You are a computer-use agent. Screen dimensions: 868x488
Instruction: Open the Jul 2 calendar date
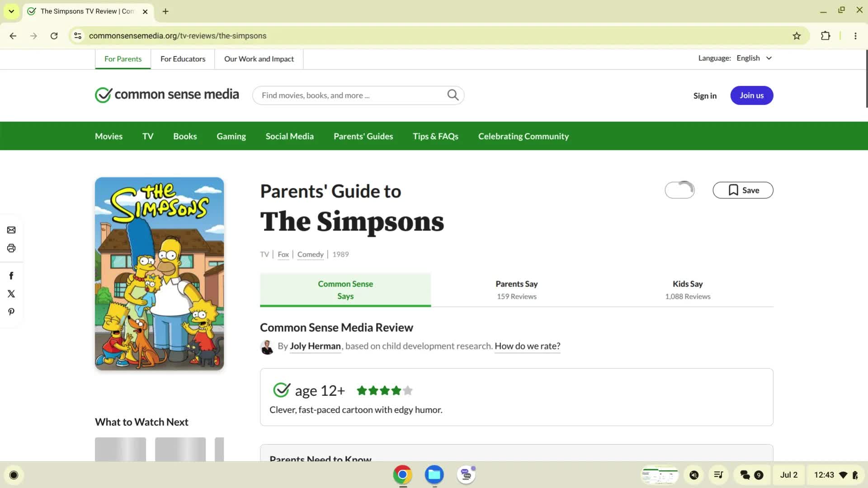(x=788, y=475)
